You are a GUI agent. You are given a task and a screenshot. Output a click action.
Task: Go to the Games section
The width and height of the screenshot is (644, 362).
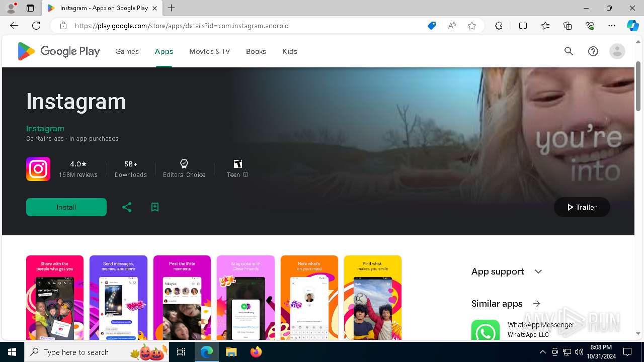click(x=127, y=51)
